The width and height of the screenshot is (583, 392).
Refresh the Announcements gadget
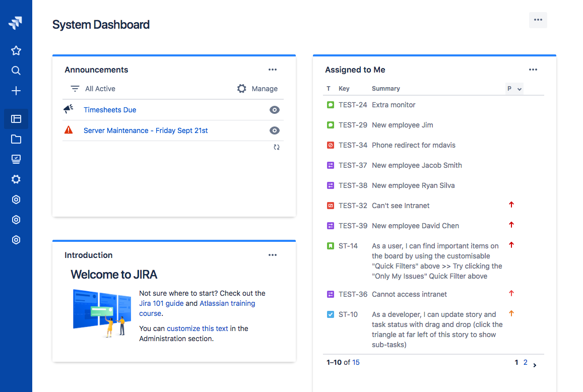[276, 147]
